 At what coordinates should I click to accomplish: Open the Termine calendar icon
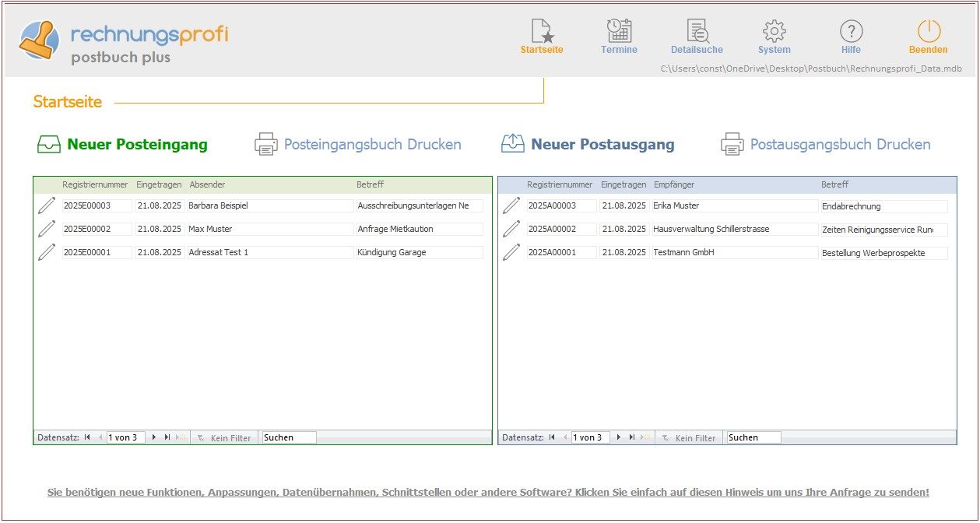tap(619, 31)
